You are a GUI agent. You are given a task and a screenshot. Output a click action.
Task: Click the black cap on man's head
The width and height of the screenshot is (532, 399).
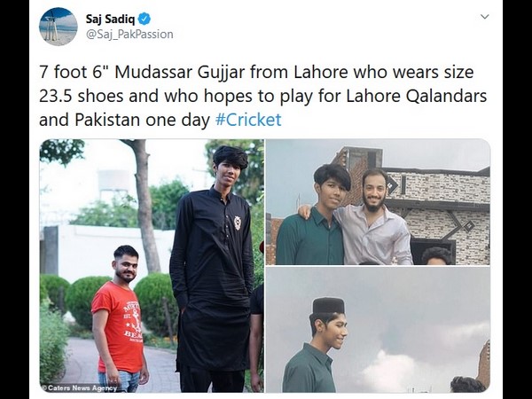coord(328,306)
